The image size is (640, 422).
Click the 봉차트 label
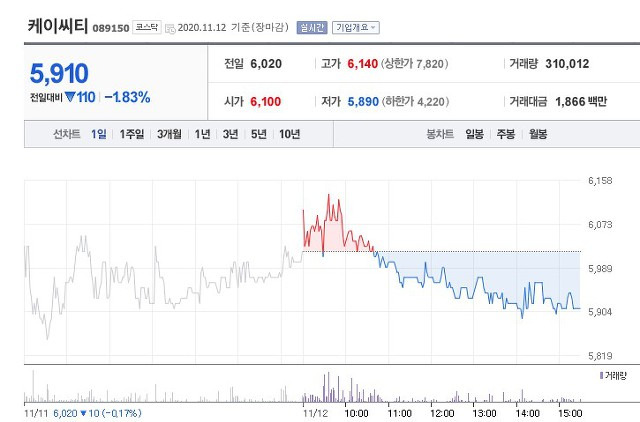(440, 134)
